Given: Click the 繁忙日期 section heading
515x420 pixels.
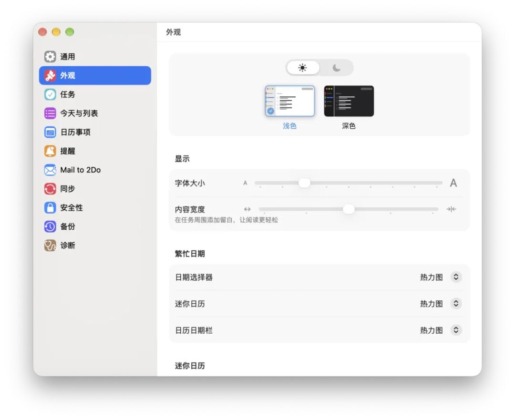Looking at the screenshot, I should (190, 254).
